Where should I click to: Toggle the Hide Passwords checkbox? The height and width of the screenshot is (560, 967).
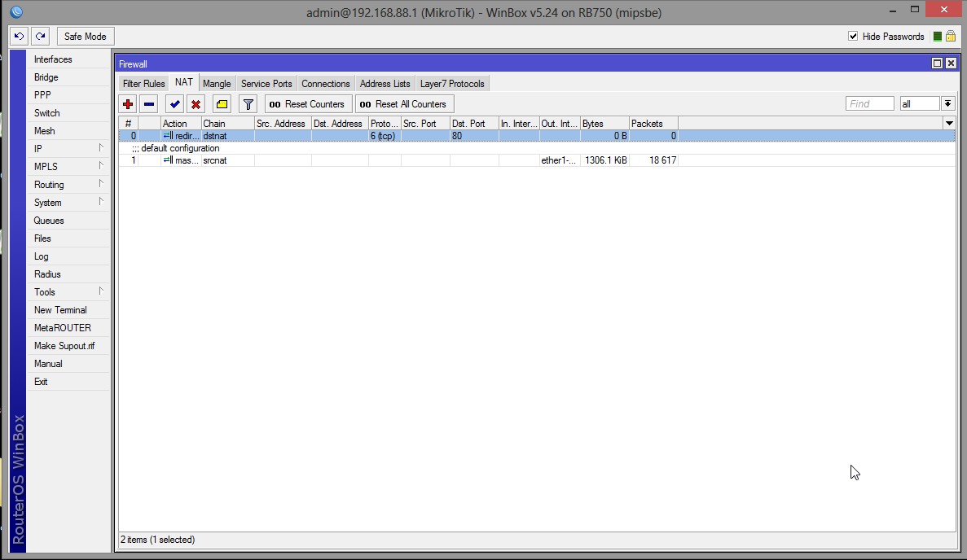[853, 37]
